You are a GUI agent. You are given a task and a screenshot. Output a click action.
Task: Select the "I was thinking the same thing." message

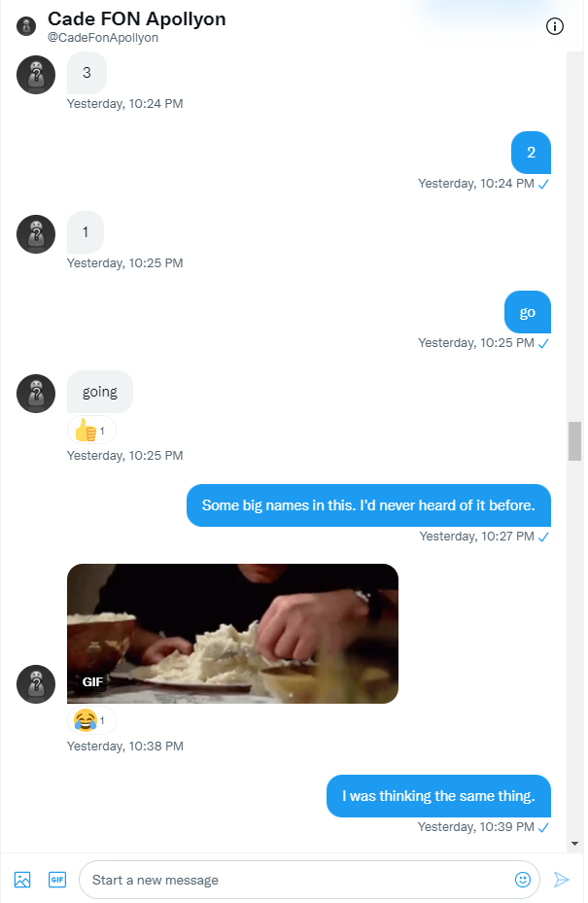tap(438, 796)
